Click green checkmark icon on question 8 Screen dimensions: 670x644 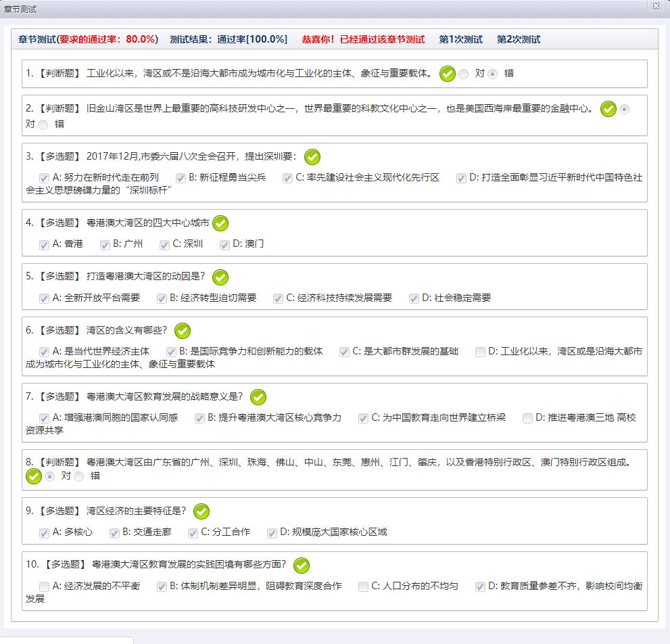pyautogui.click(x=34, y=476)
